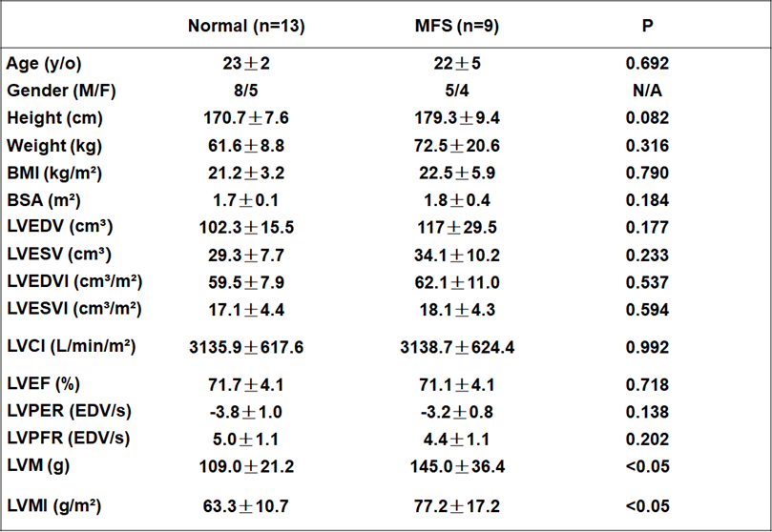Select the LVM (g) row label
Viewport: 772px width, 532px height.
(x=39, y=465)
